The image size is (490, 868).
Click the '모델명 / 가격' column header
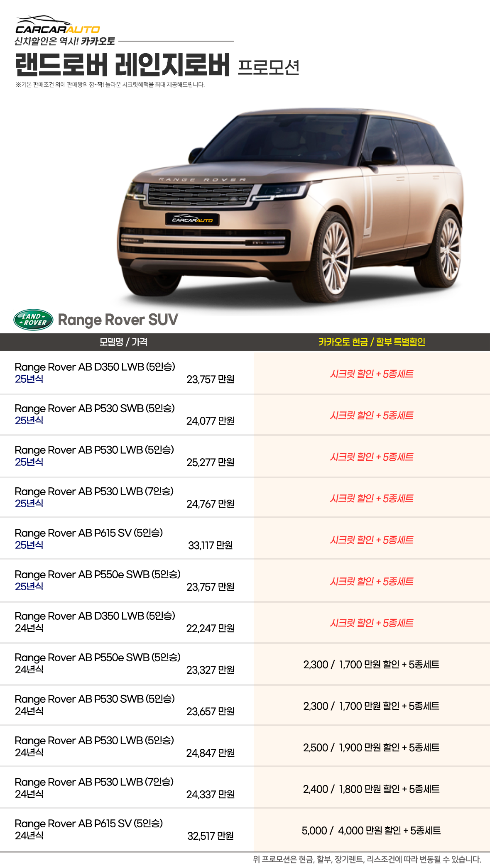123,342
